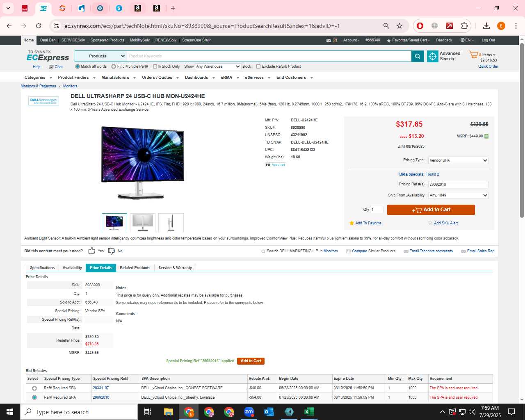Open a new browser tab
Image resolution: width=525 pixels, height=420 pixels.
[x=173, y=8]
